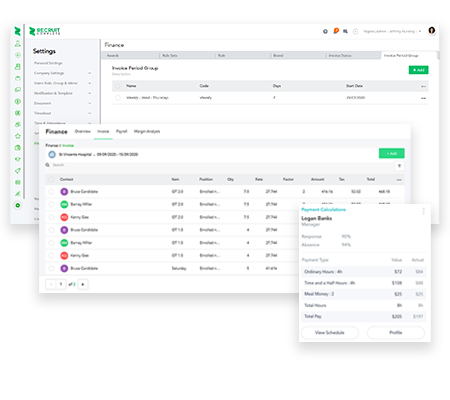
Task: Check Bruce Candidate Saturday row checkbox
Action: [51, 268]
